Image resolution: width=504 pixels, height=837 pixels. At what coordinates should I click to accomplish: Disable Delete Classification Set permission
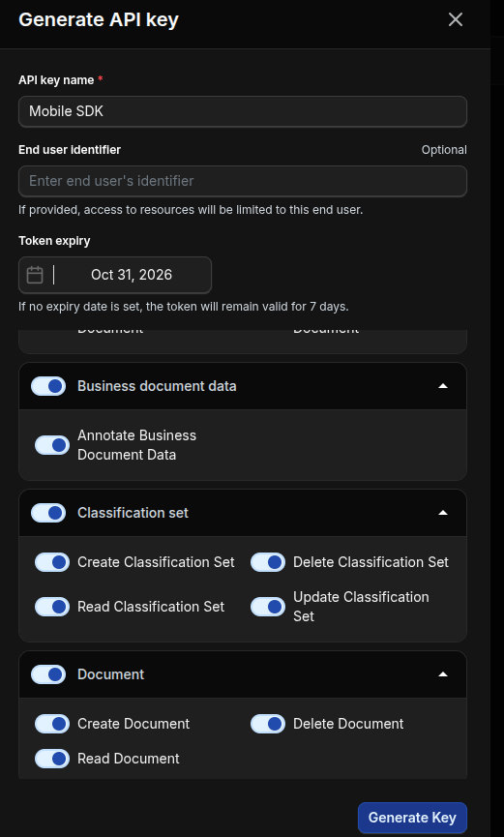pos(268,562)
